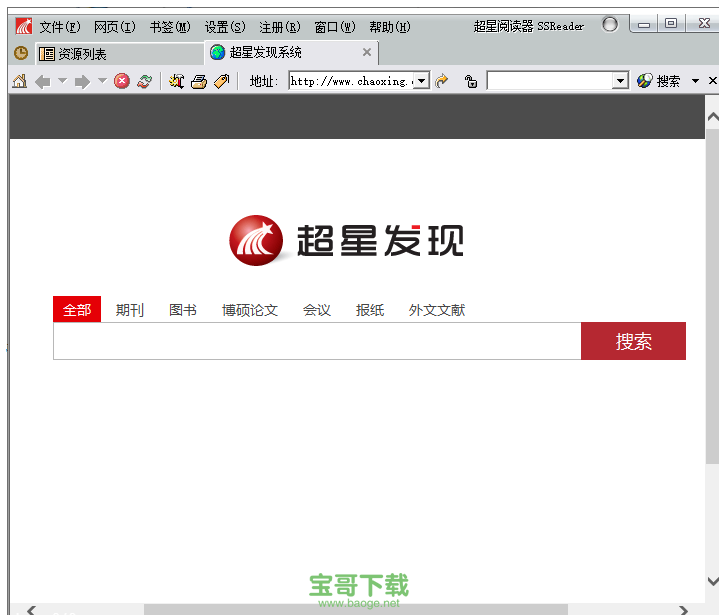This screenshot has height=615, width=719.
Task: Select the 期刊 search category
Action: (x=130, y=310)
